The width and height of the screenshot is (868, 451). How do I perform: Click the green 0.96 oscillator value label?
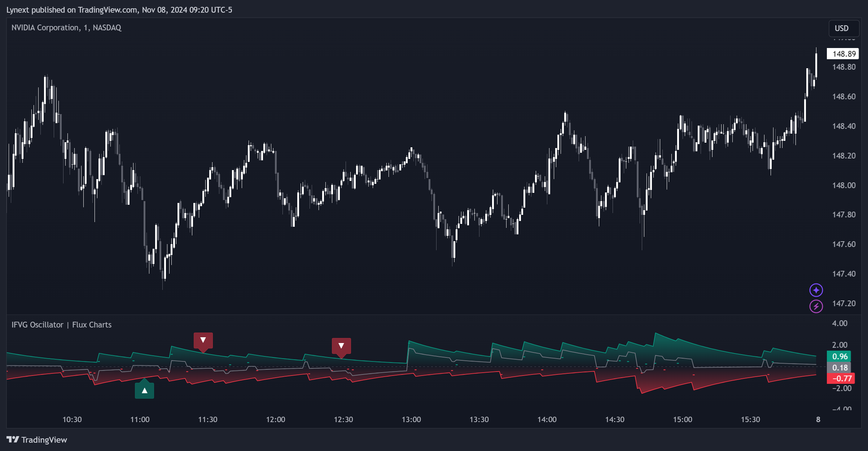click(839, 356)
